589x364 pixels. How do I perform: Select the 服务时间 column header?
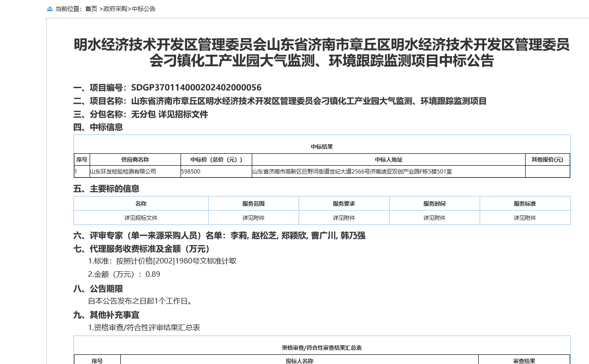[x=434, y=204]
